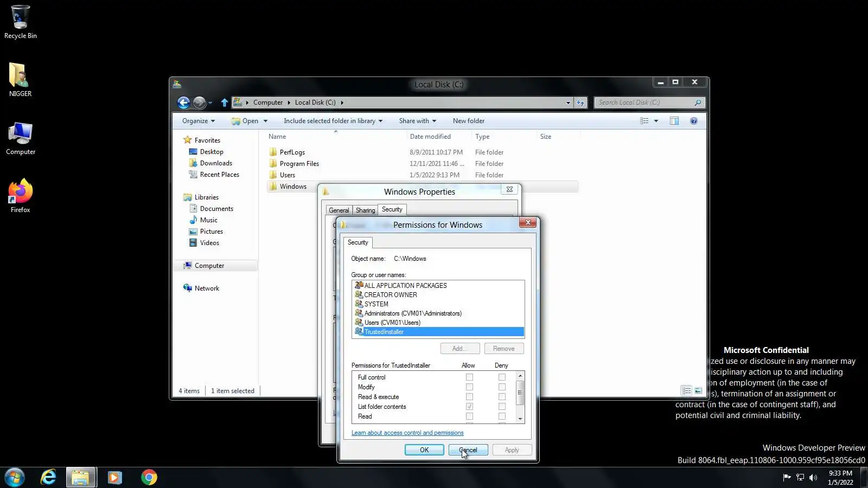Change the view using the view icon

pos(644,121)
